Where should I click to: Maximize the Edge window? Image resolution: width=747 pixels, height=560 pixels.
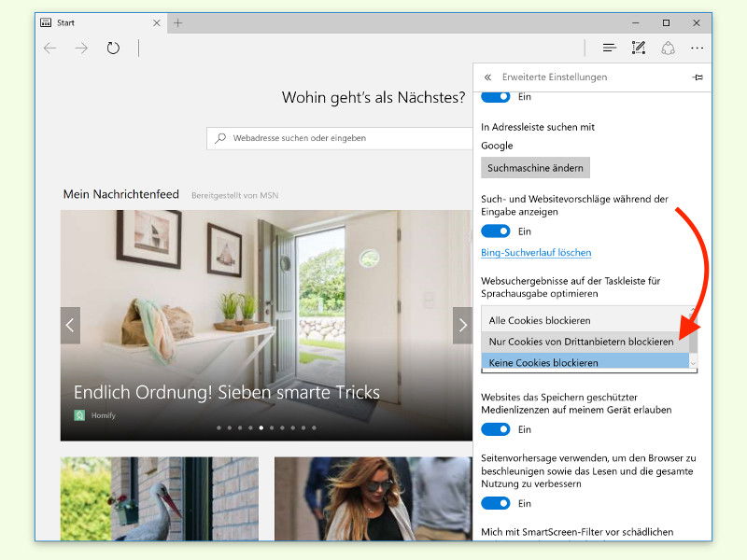click(x=666, y=22)
